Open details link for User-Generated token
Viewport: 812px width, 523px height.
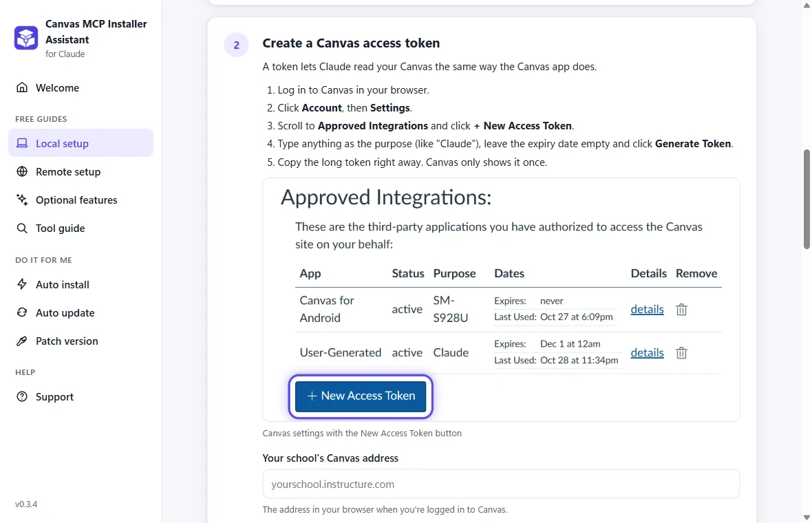tap(647, 352)
